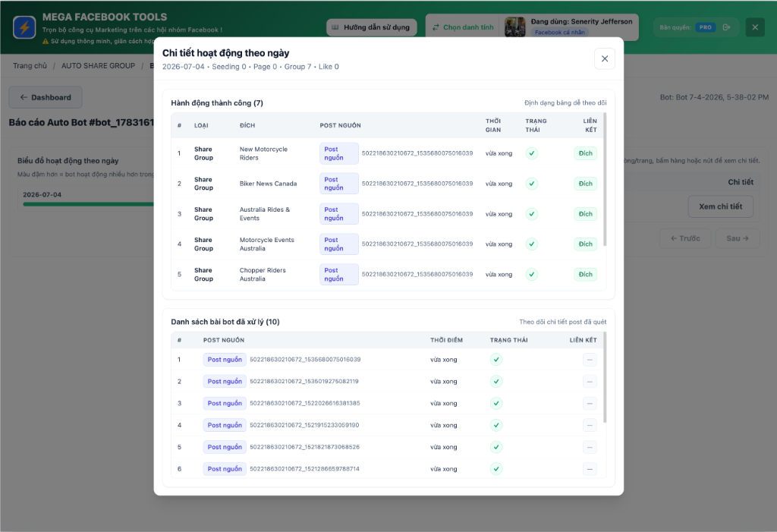Viewport: 777px width, 532px height.
Task: Click status check icon for processed post 3
Action: point(496,403)
